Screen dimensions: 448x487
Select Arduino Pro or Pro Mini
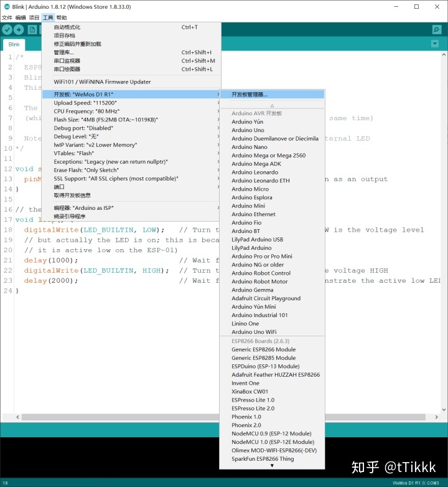point(272,256)
